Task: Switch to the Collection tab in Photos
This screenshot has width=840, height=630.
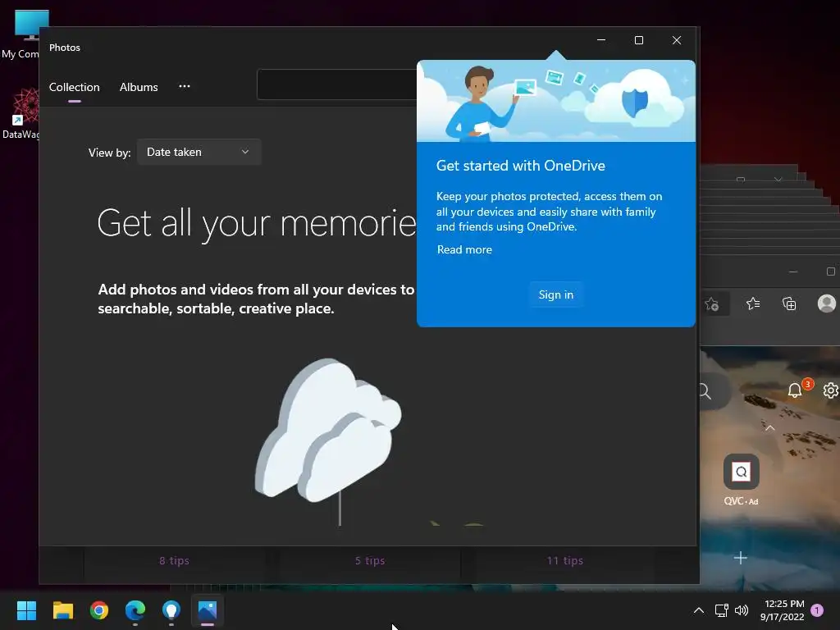Action: pyautogui.click(x=75, y=87)
